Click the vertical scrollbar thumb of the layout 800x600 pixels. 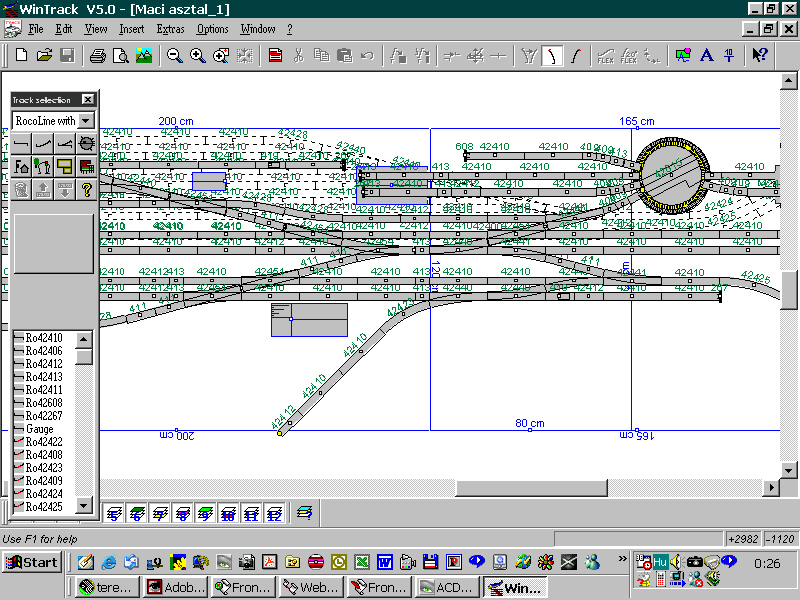pos(788,291)
